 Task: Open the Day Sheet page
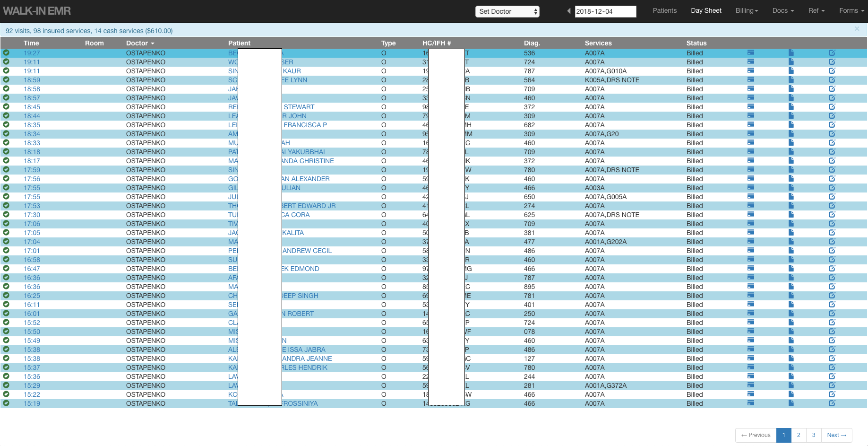click(x=706, y=10)
